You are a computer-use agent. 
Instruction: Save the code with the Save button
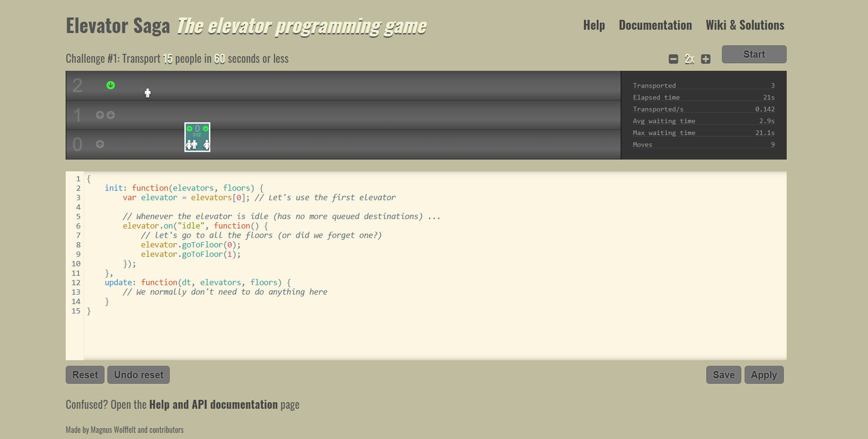pyautogui.click(x=724, y=375)
